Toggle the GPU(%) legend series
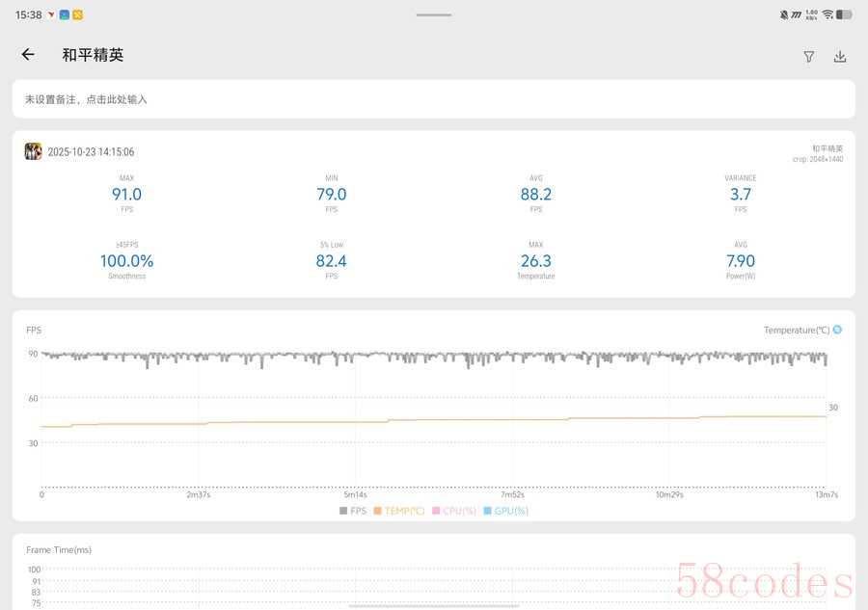Screen dimensions: 868x610 click(x=506, y=511)
